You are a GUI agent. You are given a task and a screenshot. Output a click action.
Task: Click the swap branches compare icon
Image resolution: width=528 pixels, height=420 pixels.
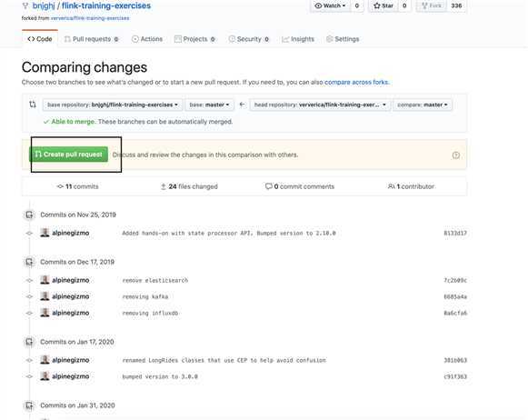pos(33,105)
